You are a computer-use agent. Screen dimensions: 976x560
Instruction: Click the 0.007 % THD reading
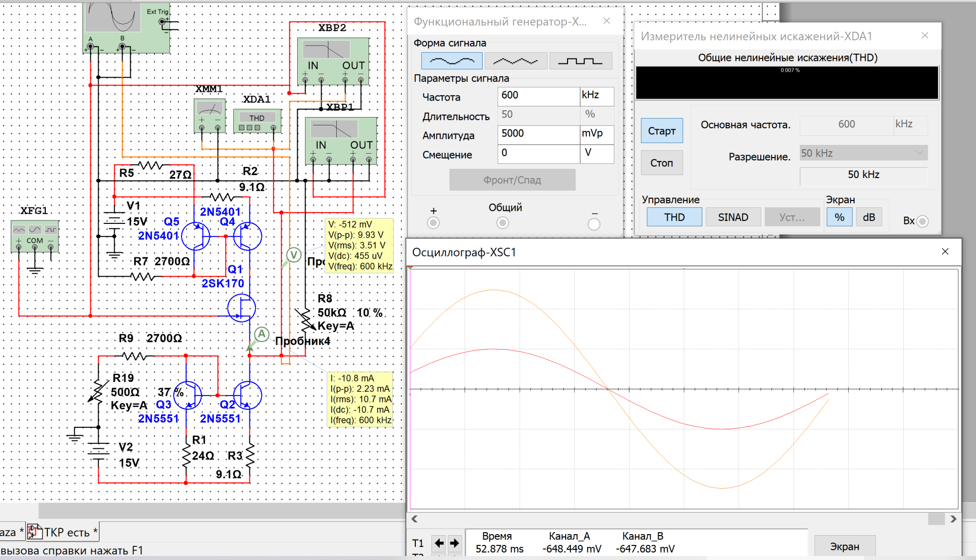790,70
